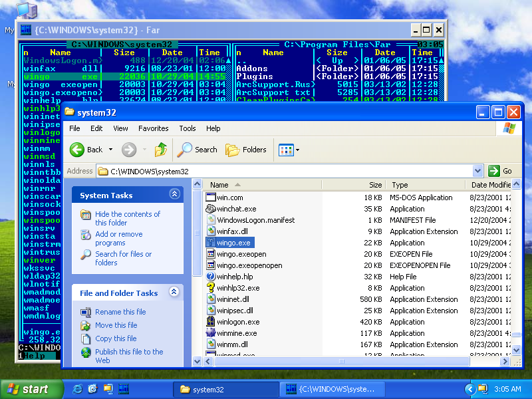Open the Back button history dropdown arrow
Screen dimensions: 532x399
click(110, 150)
